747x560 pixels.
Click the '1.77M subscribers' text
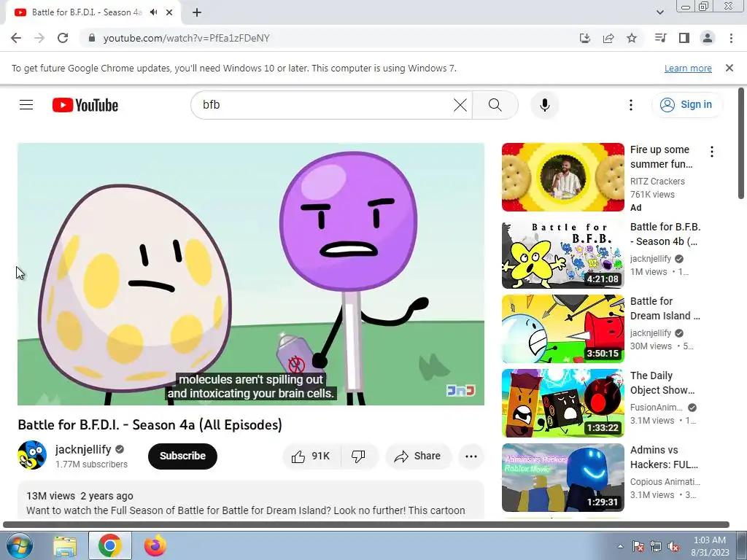pyautogui.click(x=91, y=464)
